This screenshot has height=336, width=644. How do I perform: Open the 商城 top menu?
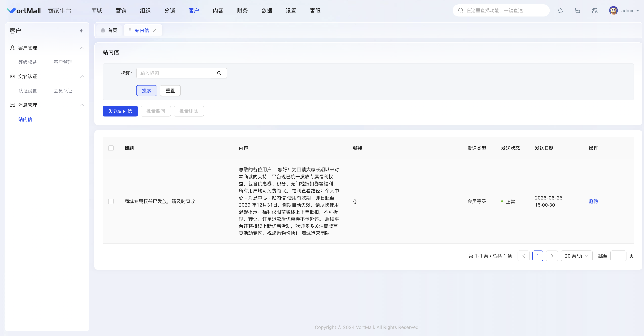point(97,10)
